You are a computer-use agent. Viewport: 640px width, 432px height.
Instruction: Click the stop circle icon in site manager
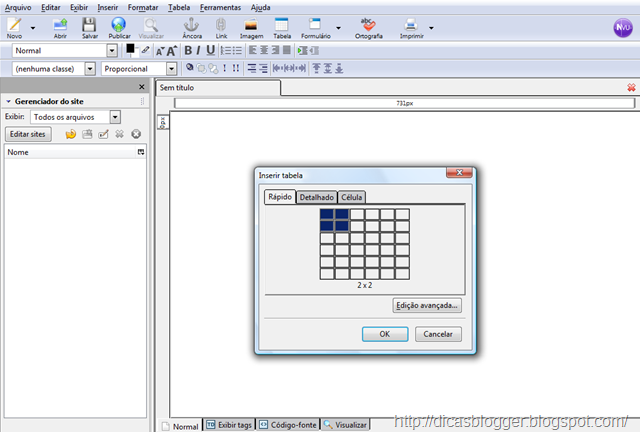click(136, 134)
